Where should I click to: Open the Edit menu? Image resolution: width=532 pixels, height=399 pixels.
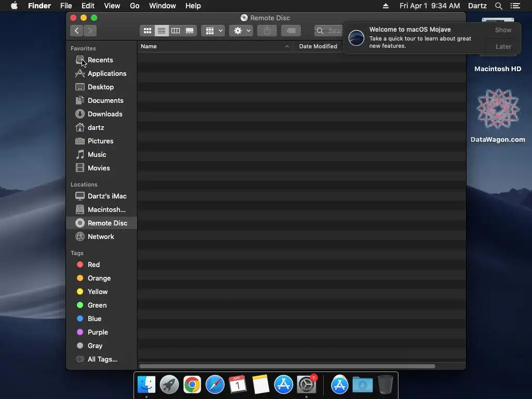(88, 6)
